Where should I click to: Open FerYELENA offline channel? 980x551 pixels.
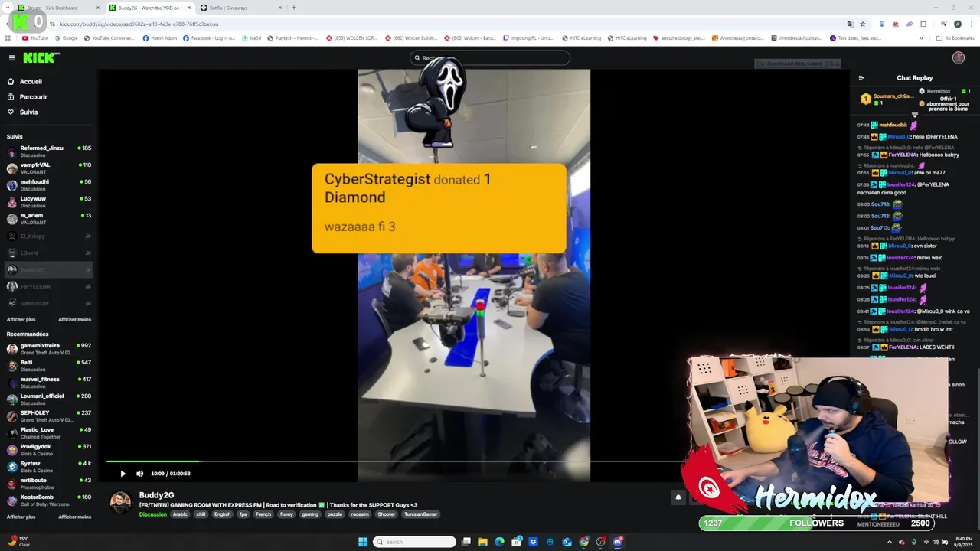click(x=49, y=286)
